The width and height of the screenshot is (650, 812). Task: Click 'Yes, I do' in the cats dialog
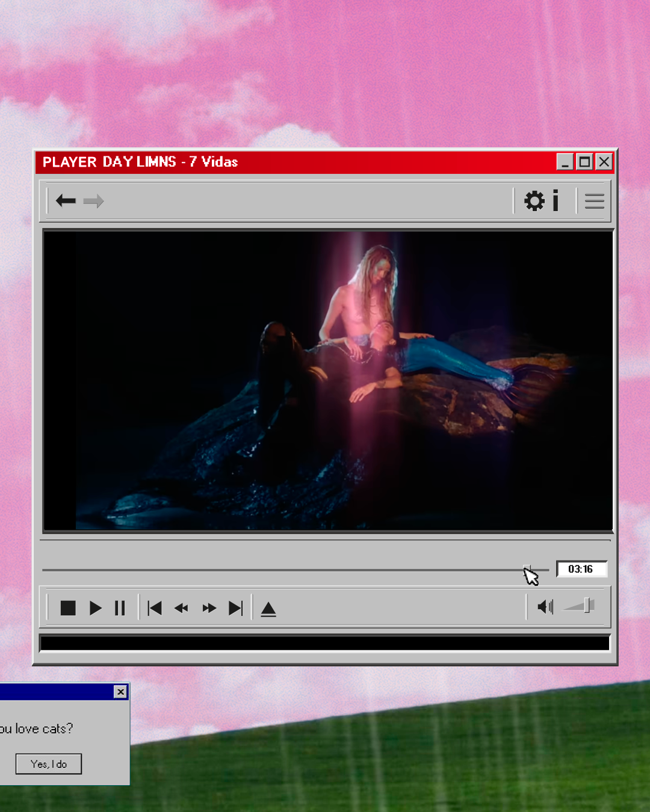point(49,764)
